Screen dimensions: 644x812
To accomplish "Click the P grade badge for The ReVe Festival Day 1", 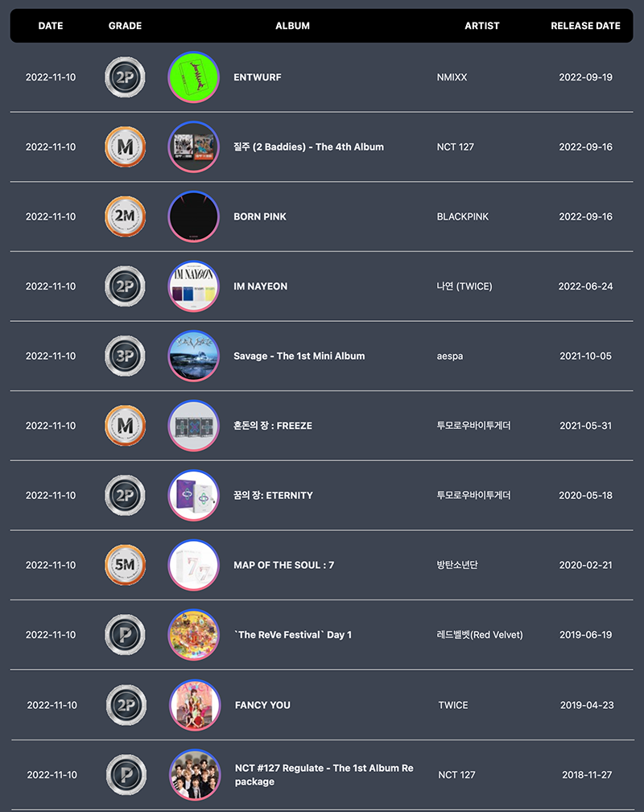I will 125,635.
